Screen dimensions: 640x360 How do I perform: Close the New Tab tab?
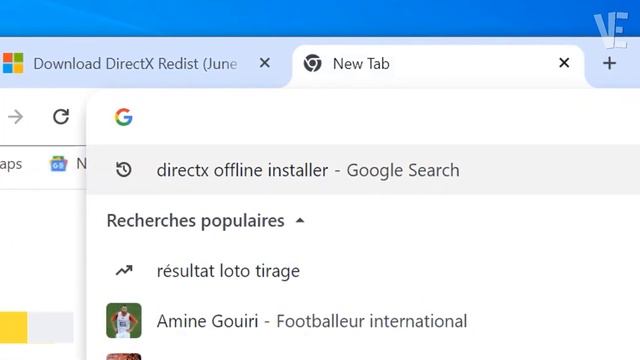[x=564, y=63]
